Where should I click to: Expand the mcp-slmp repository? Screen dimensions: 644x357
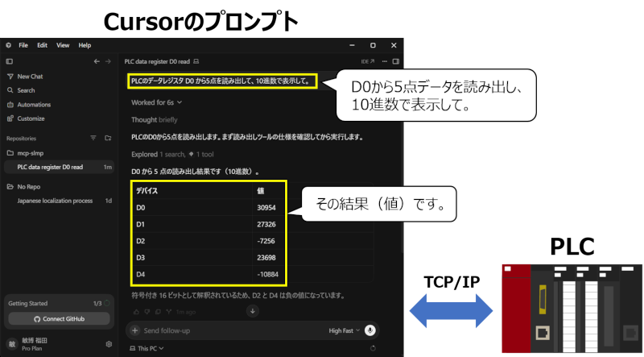(x=26, y=153)
